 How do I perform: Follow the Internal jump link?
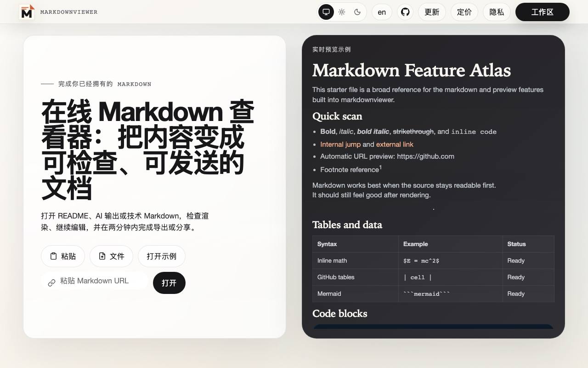[x=340, y=144]
